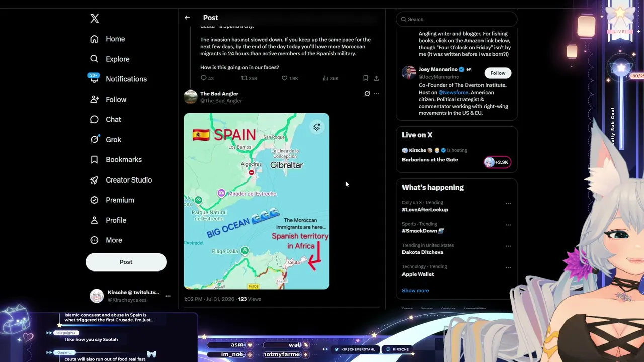The image size is (644, 362).
Task: Click the image options icon on map
Action: pyautogui.click(x=317, y=127)
